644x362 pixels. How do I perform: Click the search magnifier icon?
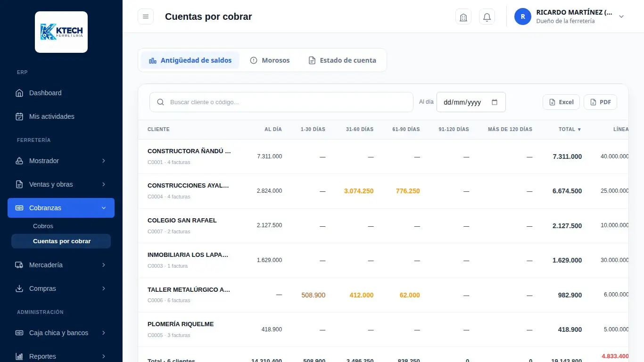click(x=161, y=102)
